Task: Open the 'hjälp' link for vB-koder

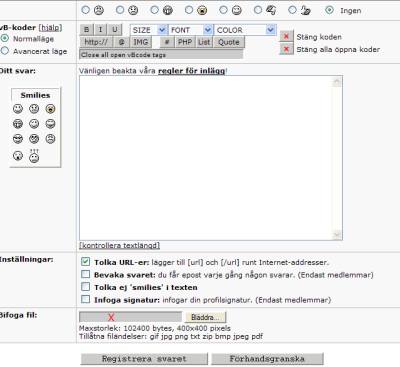Action: pos(50,28)
